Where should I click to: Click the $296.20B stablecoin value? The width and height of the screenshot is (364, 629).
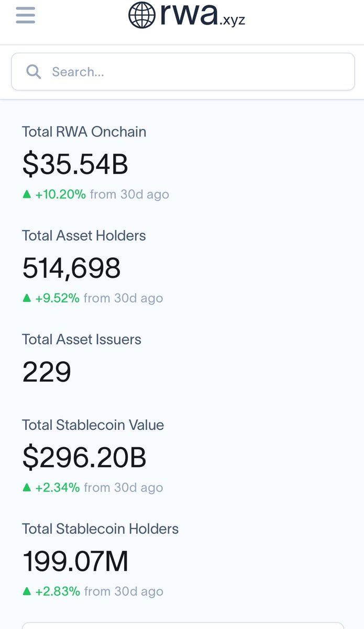click(84, 457)
